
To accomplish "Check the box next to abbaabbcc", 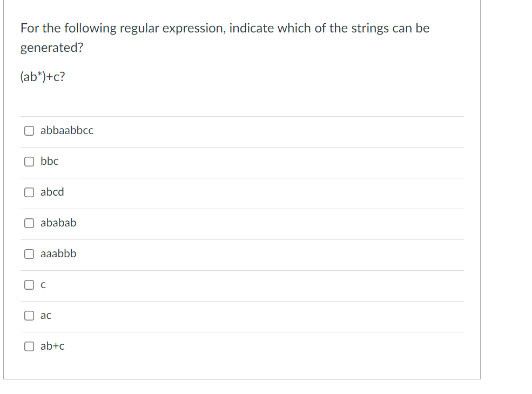I will coord(29,131).
